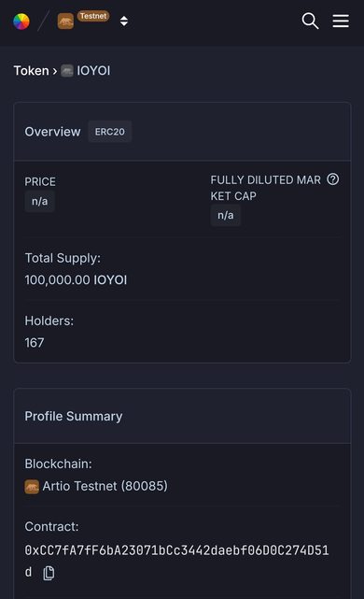The height and width of the screenshot is (599, 364).
Task: Open the hamburger menu
Action: [341, 21]
